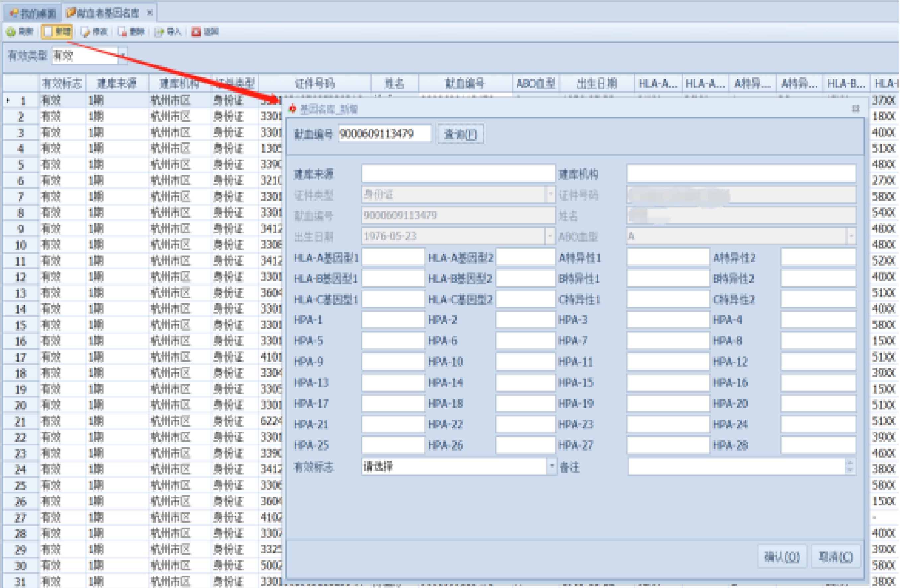Viewport: 900px width, 588px height.
Task: Close the donor gene list tab
Action: (x=150, y=13)
